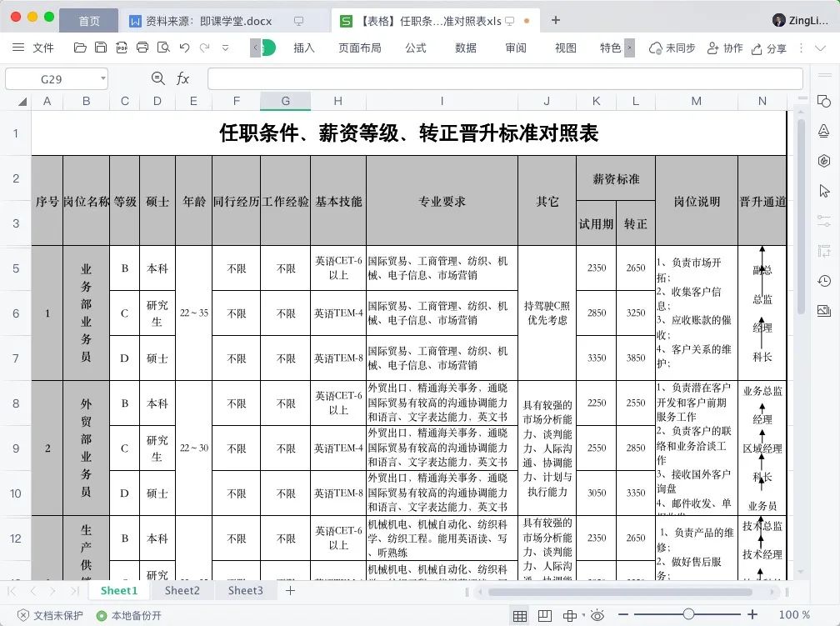Switch to normal grid view icon
This screenshot has width=840, height=626.
pos(520,615)
